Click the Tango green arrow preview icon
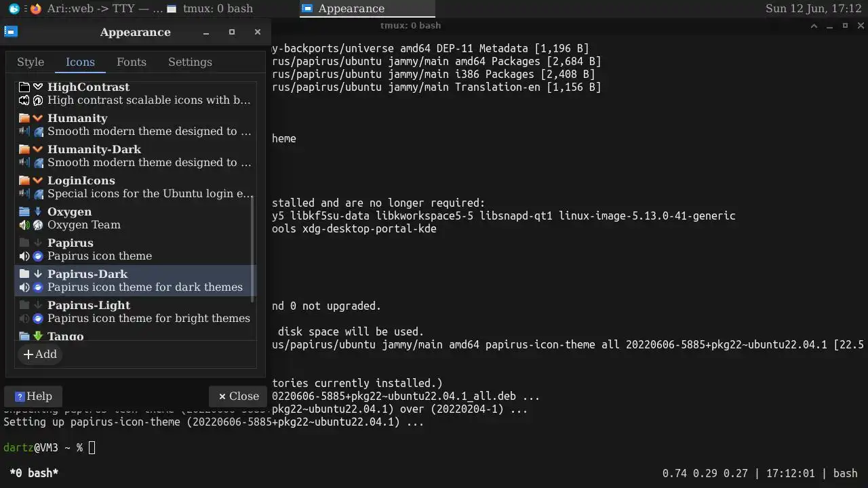 [38, 336]
